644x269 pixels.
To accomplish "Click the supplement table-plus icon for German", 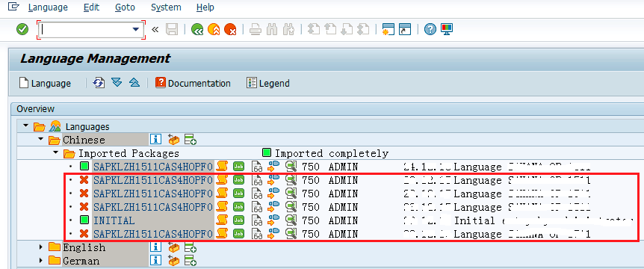I will (190, 260).
